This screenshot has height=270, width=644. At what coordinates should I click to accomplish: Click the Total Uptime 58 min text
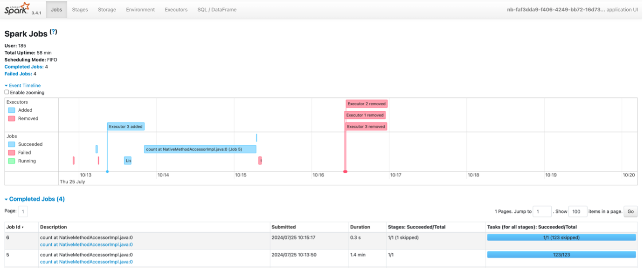tap(28, 53)
